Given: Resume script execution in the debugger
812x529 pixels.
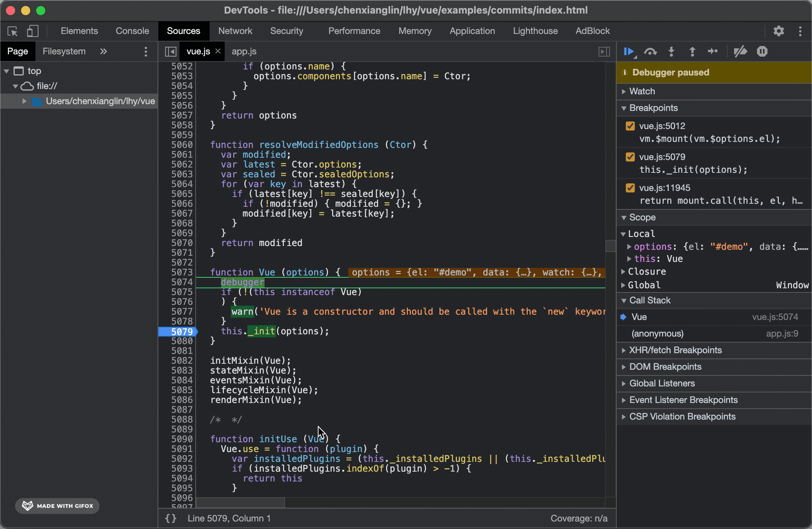Looking at the screenshot, I should pos(629,51).
